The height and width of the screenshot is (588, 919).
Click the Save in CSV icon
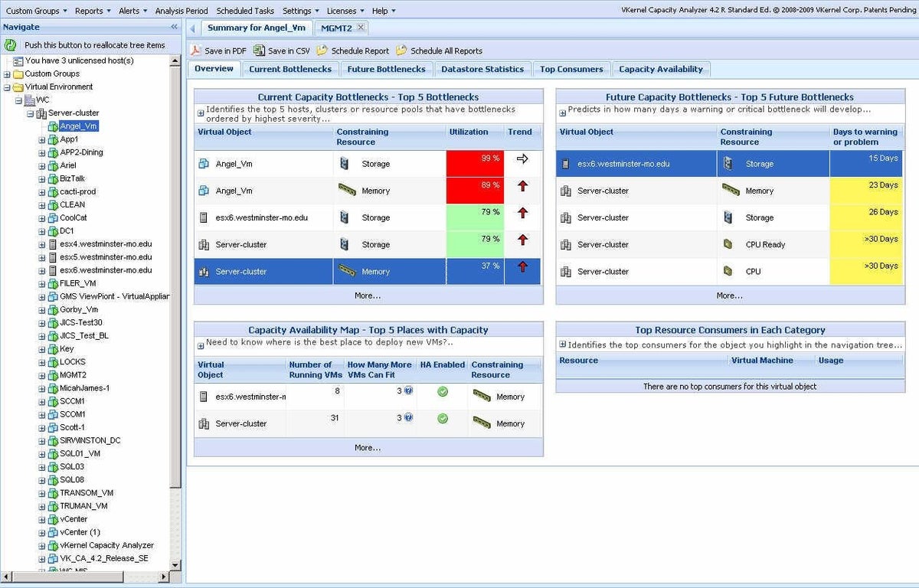point(260,51)
